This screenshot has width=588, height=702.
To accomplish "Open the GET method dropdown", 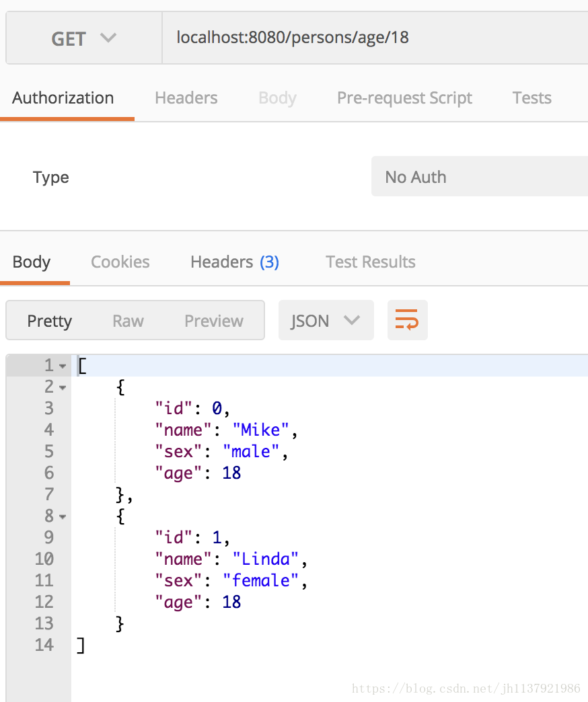I will click(x=83, y=38).
